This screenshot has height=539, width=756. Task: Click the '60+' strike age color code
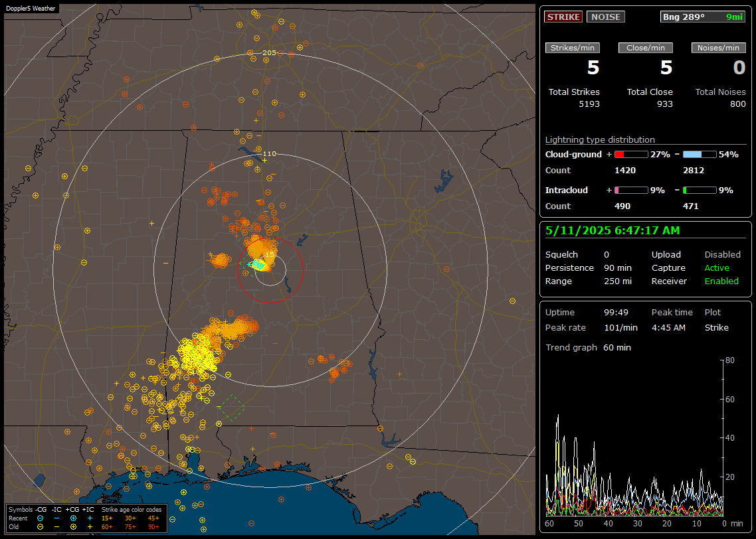[x=107, y=527]
